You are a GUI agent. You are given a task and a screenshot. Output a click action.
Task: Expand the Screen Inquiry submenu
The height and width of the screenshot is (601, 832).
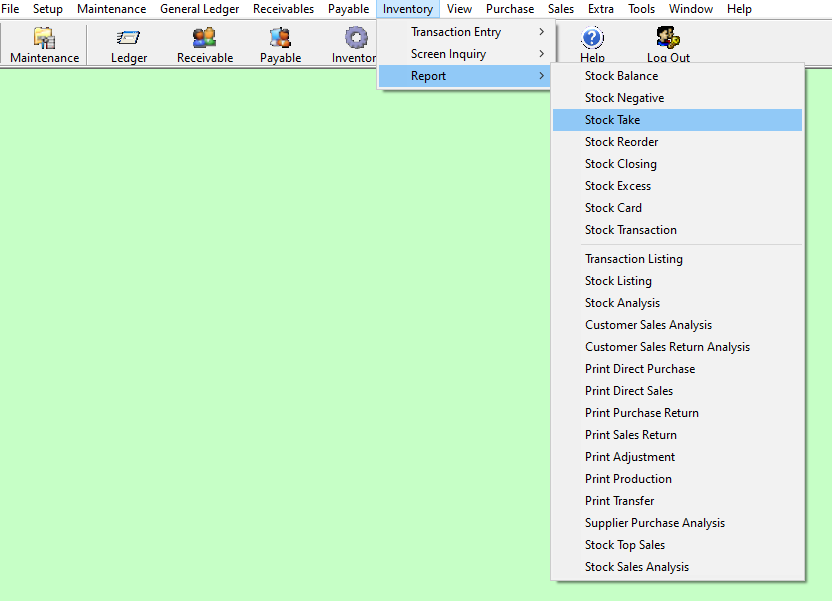click(466, 54)
